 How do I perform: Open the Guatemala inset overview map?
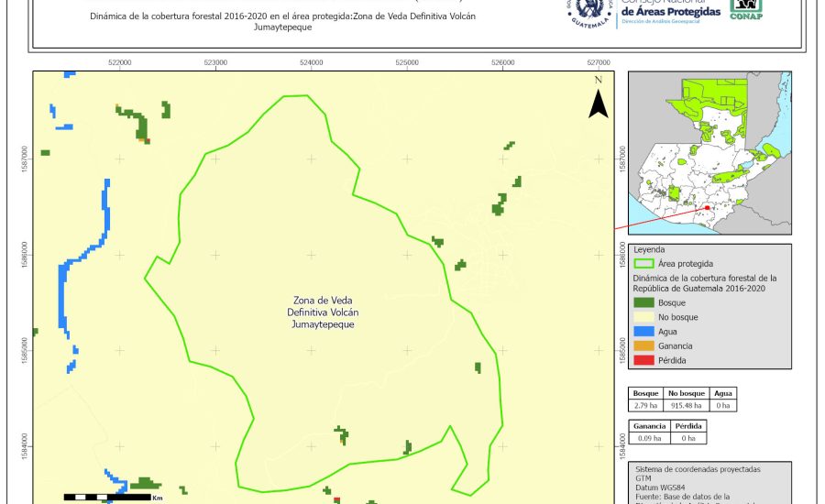(709, 154)
